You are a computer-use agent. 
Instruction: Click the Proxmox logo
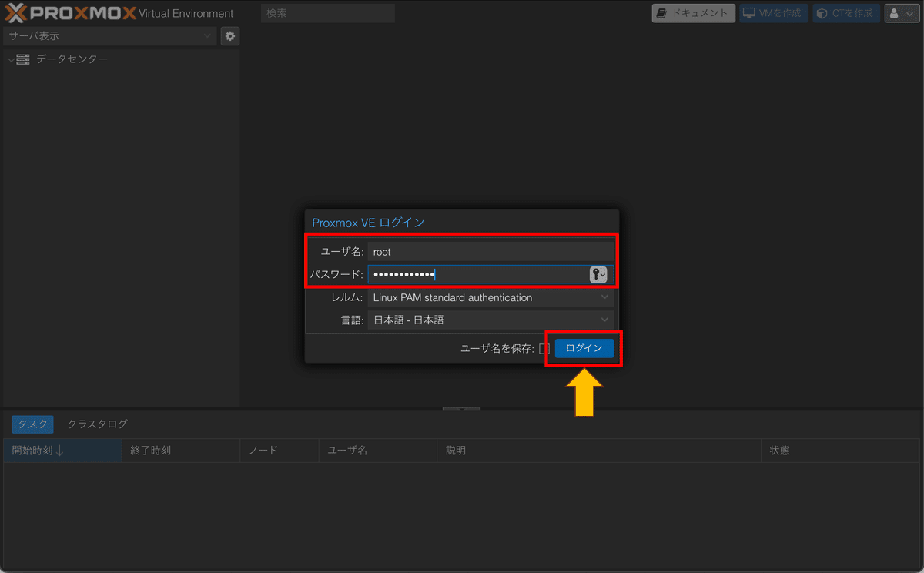click(x=71, y=13)
